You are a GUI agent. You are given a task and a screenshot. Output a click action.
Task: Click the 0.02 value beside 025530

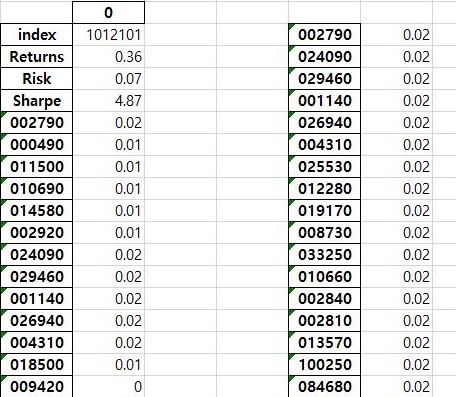[396, 166]
